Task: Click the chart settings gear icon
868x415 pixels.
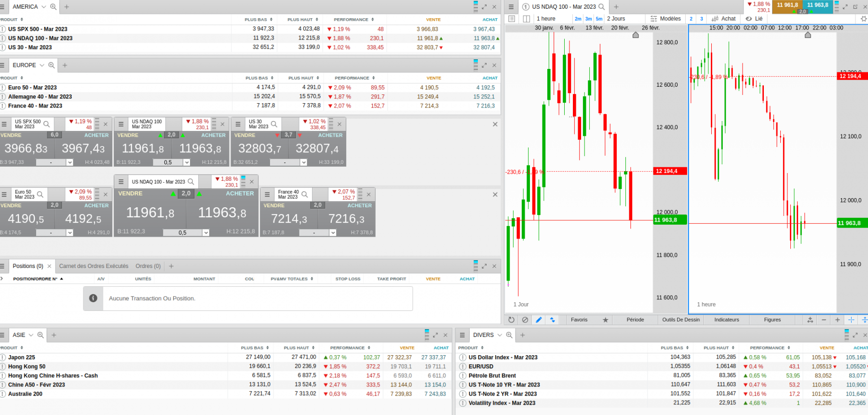Action: (x=863, y=19)
